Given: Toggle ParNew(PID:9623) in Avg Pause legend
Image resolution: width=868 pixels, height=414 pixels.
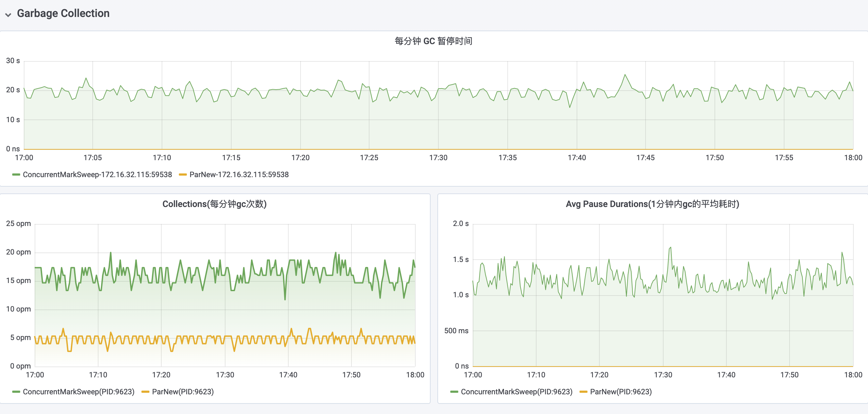Looking at the screenshot, I should (x=621, y=392).
